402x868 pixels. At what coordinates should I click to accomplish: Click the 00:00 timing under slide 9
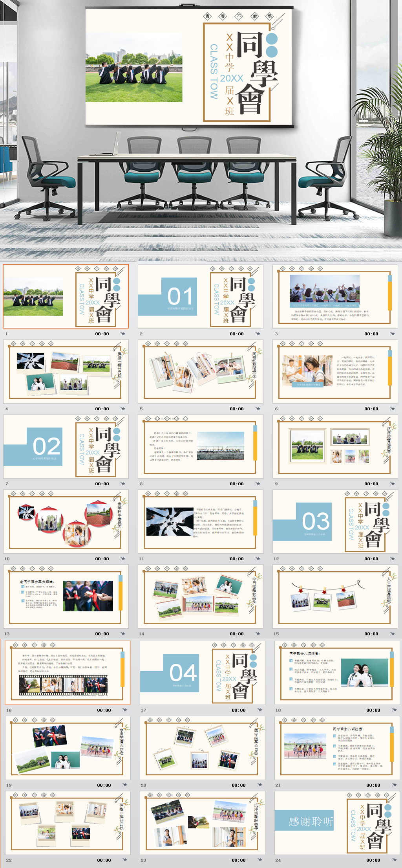[371, 484]
